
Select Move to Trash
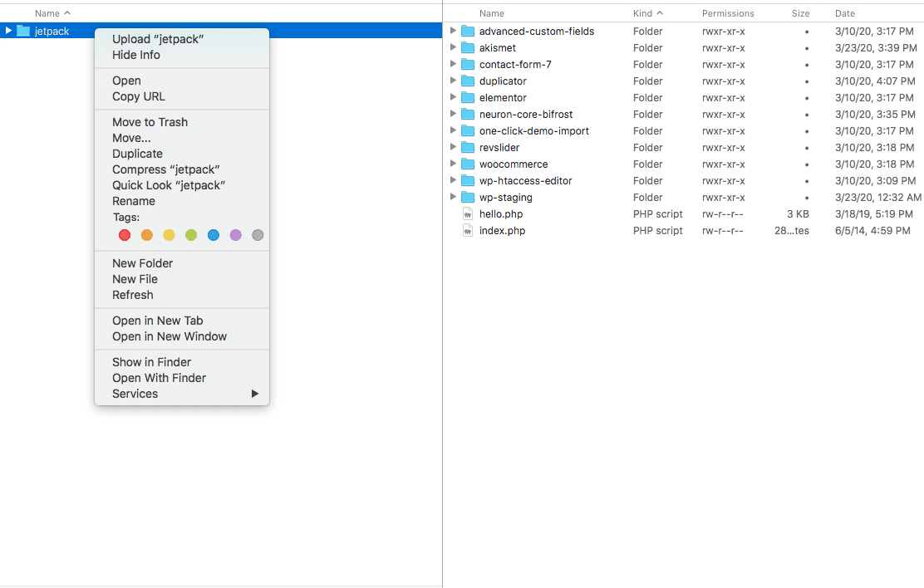(x=149, y=122)
